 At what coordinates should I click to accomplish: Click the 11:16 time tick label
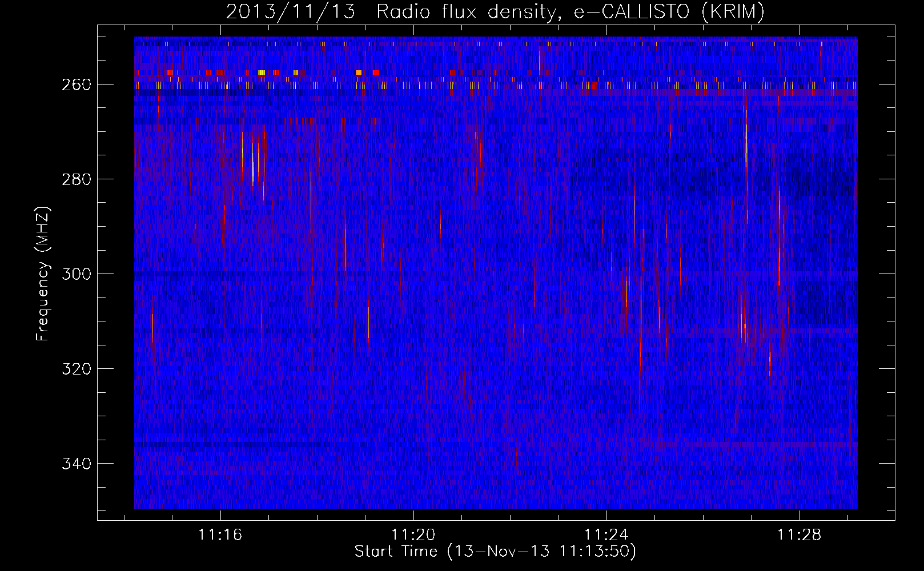click(x=220, y=535)
